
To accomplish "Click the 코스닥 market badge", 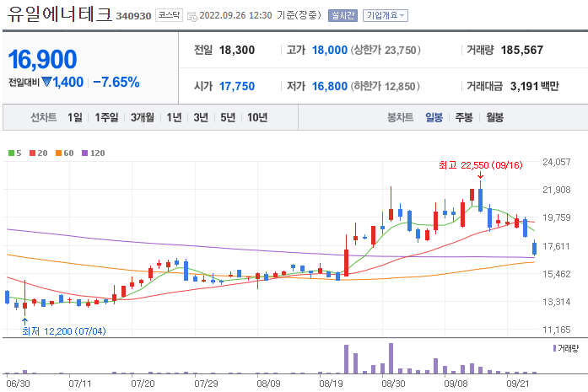I will coord(169,15).
